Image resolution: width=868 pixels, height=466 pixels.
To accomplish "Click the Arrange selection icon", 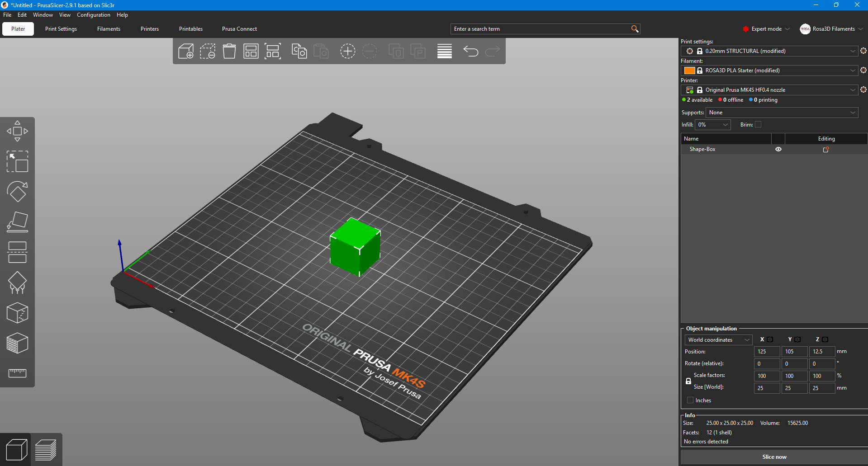I will pyautogui.click(x=273, y=51).
